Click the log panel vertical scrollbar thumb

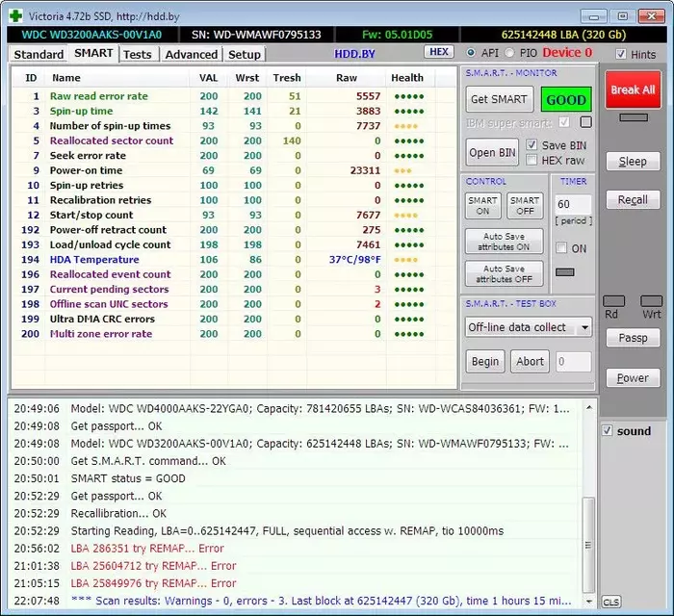tap(588, 545)
